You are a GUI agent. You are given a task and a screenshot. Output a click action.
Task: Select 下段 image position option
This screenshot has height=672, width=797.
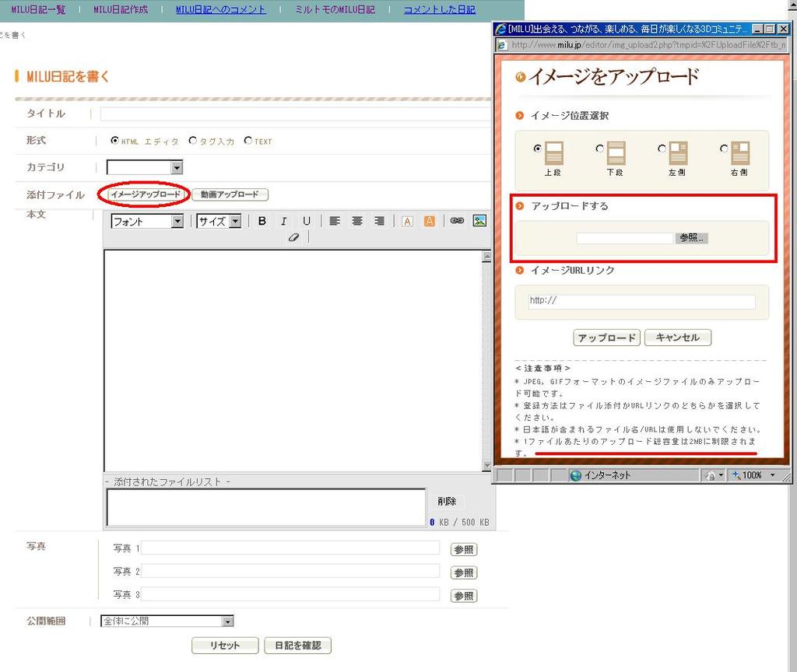coord(599,149)
